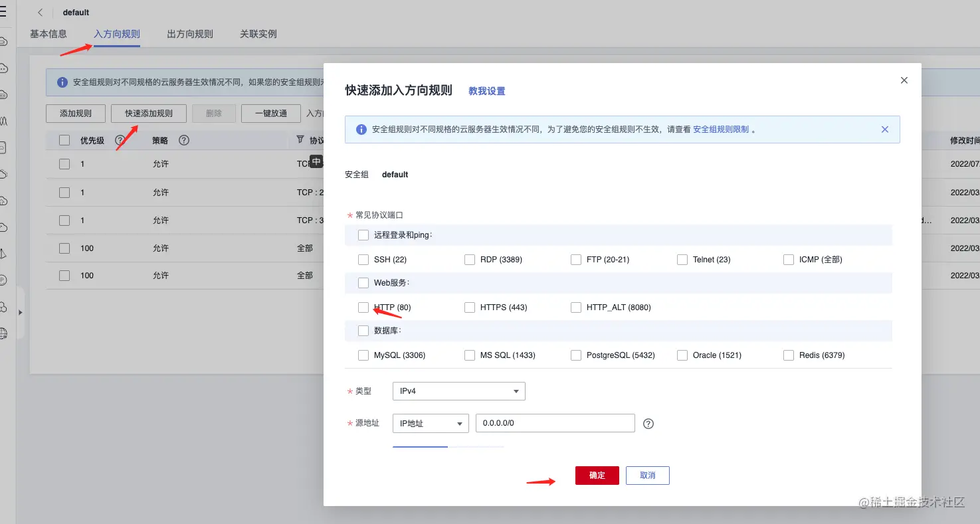The width and height of the screenshot is (980, 524).
Task: Click the 0.0.0.0/0 source address field
Action: (x=555, y=423)
